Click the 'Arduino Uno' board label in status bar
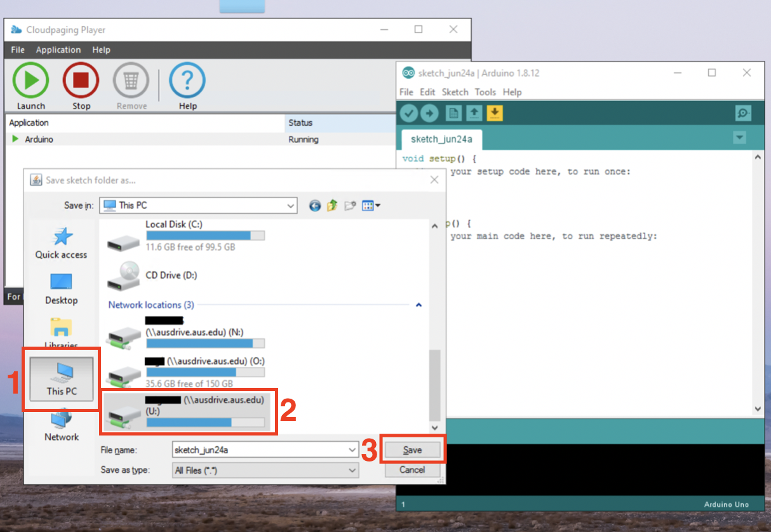The image size is (771, 532). (727, 505)
